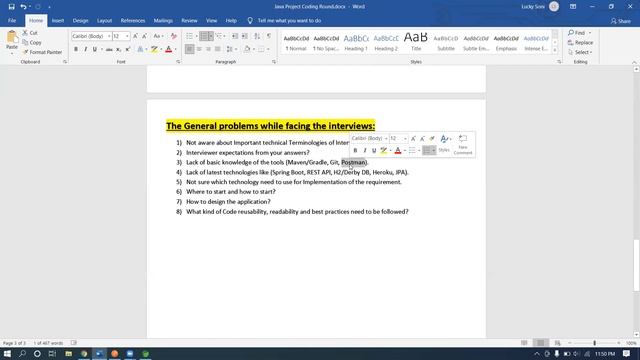Screen dimensions: 640x360
Task: Open the ribbon font name dropdown arrow
Action: click(109, 36)
